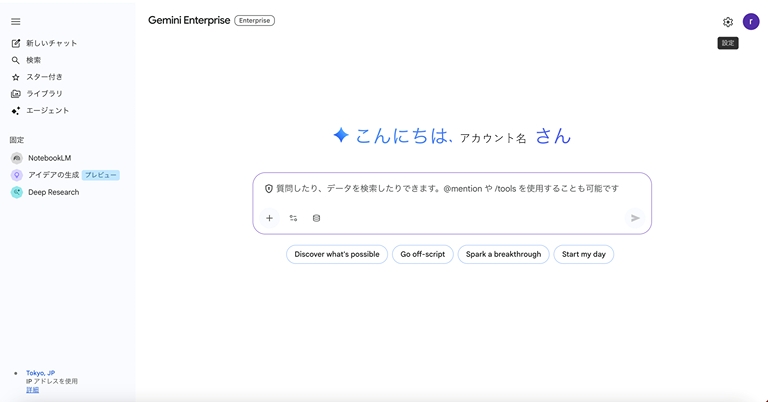Click the search magnifier icon
Screen dimensions: 768x402
tap(16, 60)
